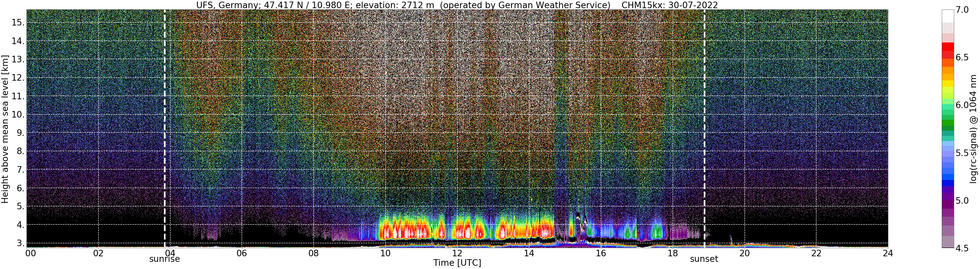
Task: Click the '18' time tick label
Action: tap(673, 253)
